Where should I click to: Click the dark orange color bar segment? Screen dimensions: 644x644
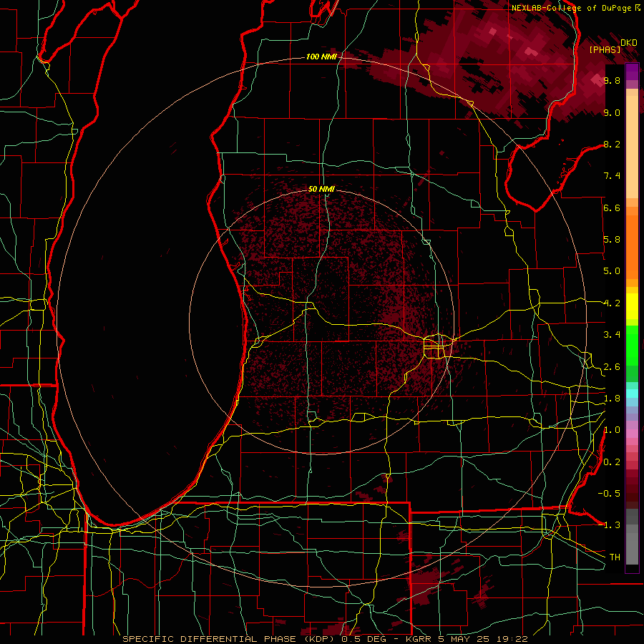click(x=632, y=248)
